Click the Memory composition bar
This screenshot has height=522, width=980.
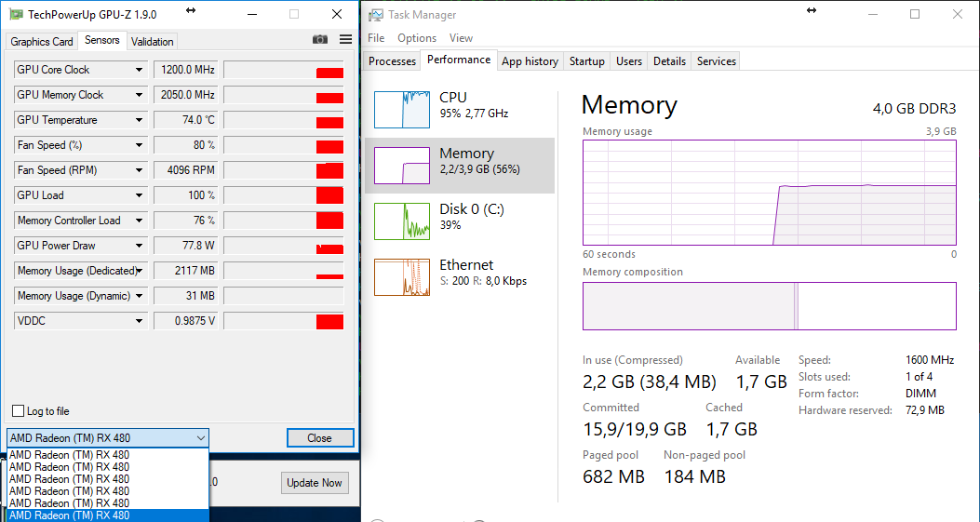769,306
